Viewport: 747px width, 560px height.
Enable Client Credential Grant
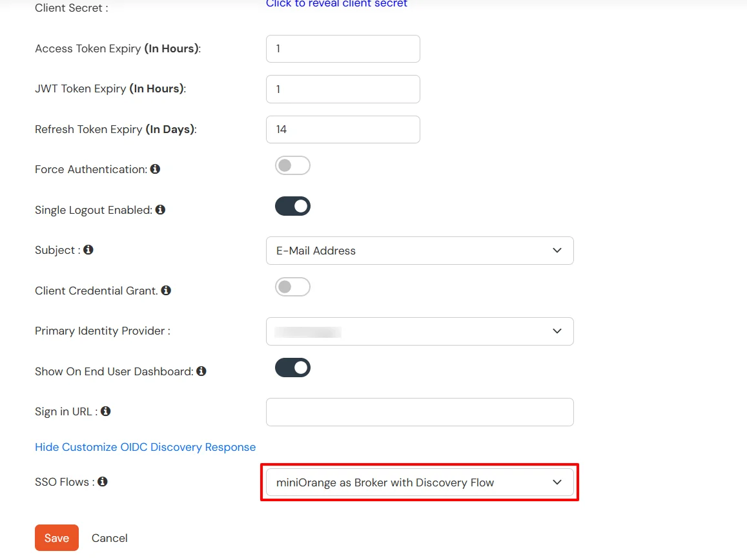pyautogui.click(x=292, y=287)
